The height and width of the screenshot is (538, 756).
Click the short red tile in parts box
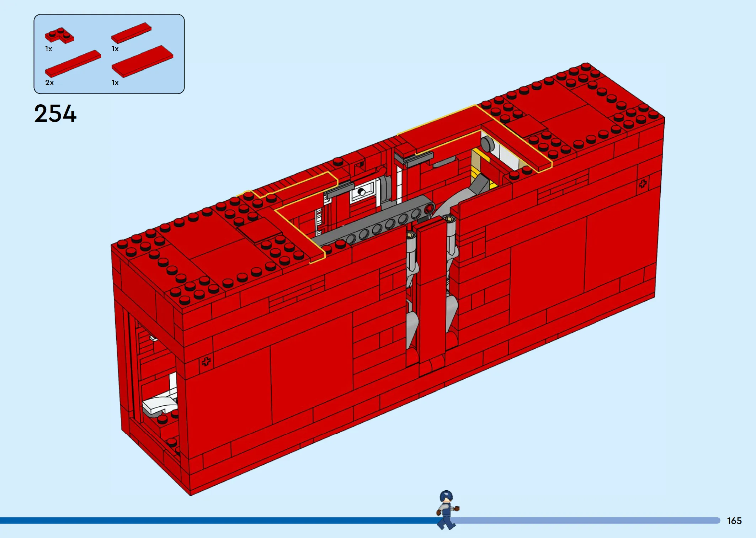tap(131, 33)
